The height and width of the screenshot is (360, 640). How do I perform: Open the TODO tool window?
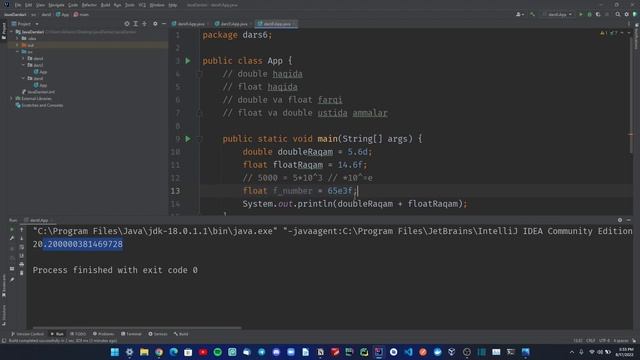pyautogui.click(x=78, y=334)
